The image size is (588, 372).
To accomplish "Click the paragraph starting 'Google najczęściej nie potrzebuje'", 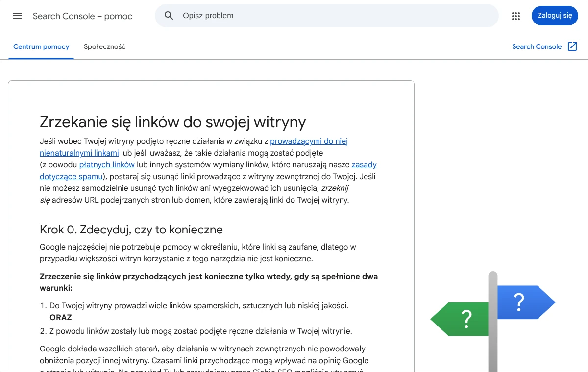I will pyautogui.click(x=198, y=253).
